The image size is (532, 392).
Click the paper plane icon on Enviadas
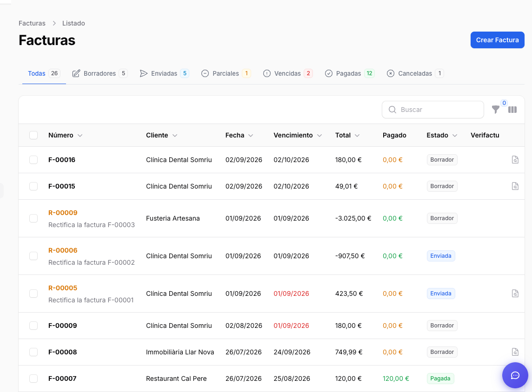click(144, 73)
